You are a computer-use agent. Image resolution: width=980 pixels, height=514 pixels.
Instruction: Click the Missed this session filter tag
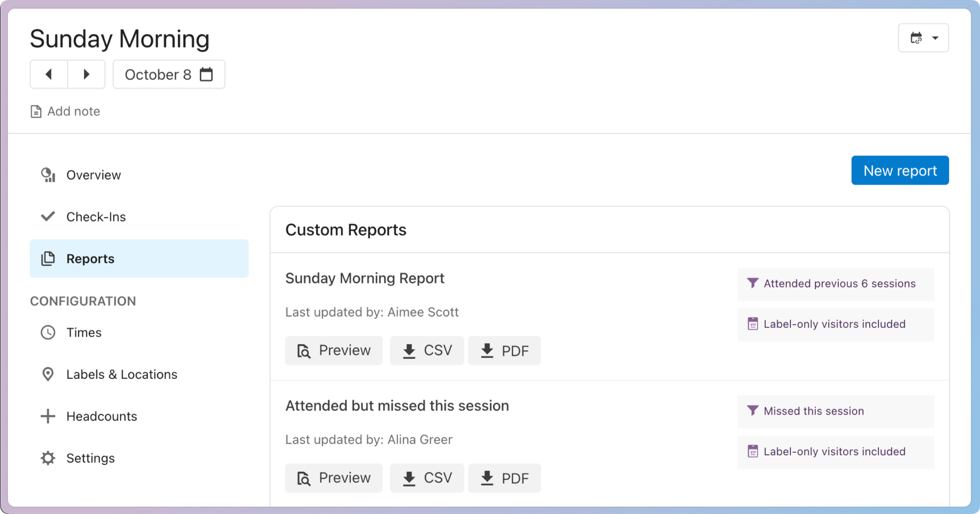813,411
